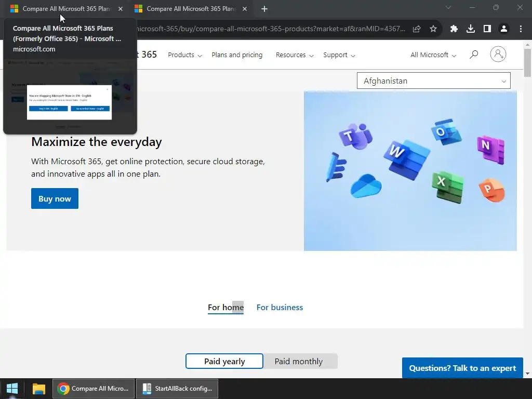This screenshot has height=399, width=532.
Task: Switch to Chrome window on the taskbar
Action: pos(94,389)
